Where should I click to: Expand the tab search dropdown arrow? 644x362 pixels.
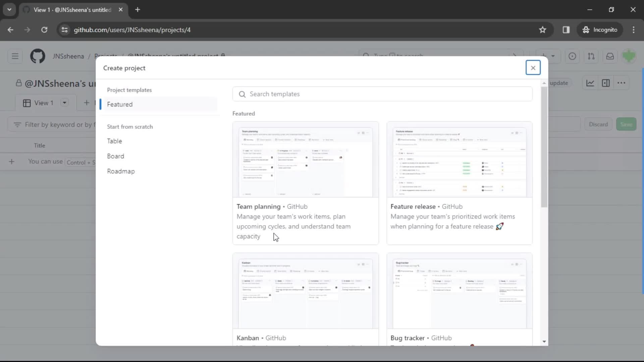(9, 10)
